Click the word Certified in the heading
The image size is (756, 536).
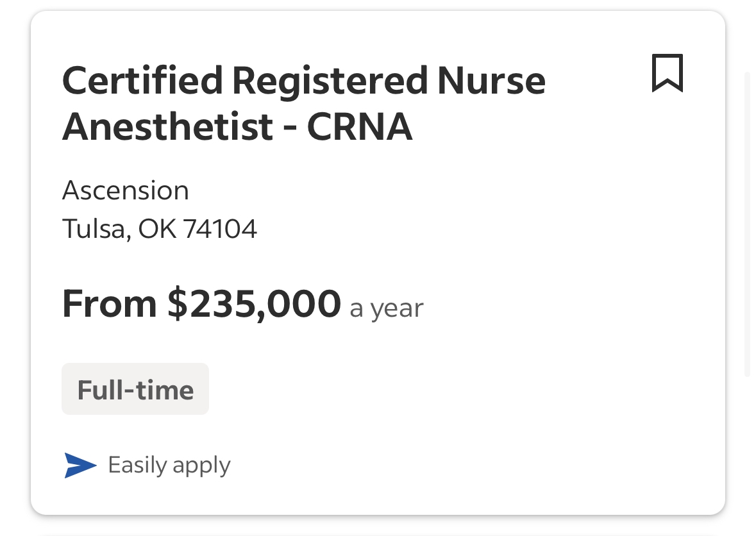point(142,81)
